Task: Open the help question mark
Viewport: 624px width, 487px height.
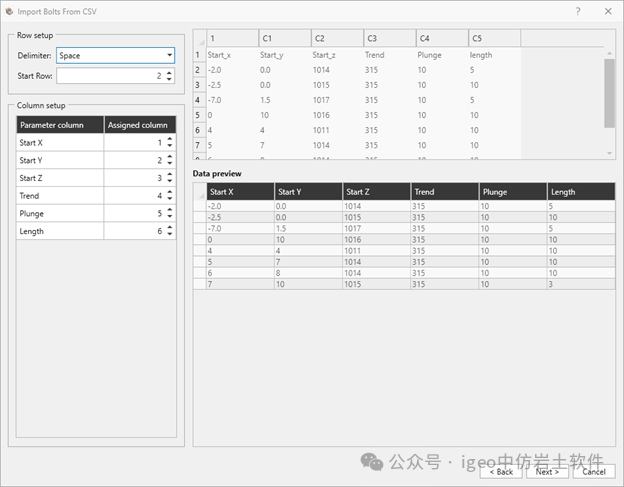Action: pyautogui.click(x=578, y=10)
